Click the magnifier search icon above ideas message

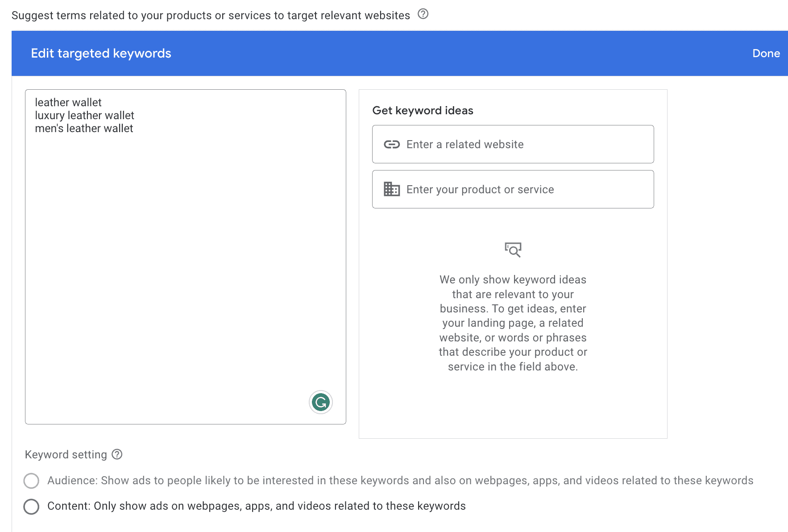point(513,250)
